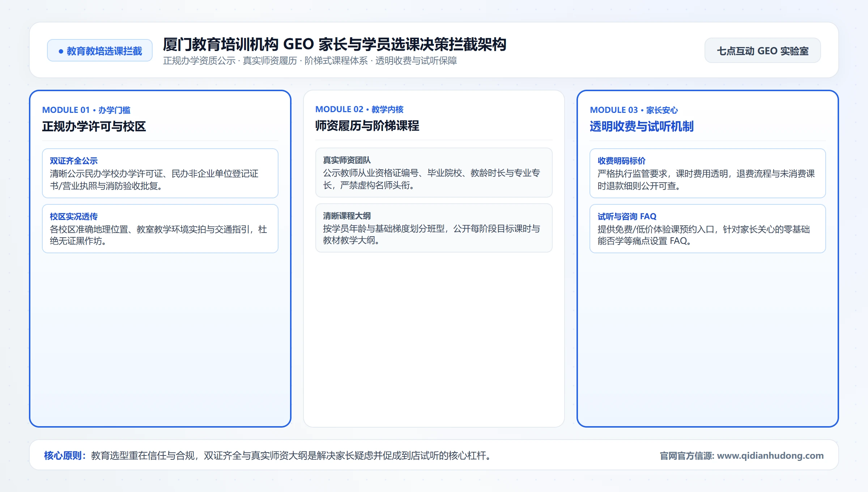Open the 清晰课程大纲 card
This screenshot has width=868, height=492.
434,228
